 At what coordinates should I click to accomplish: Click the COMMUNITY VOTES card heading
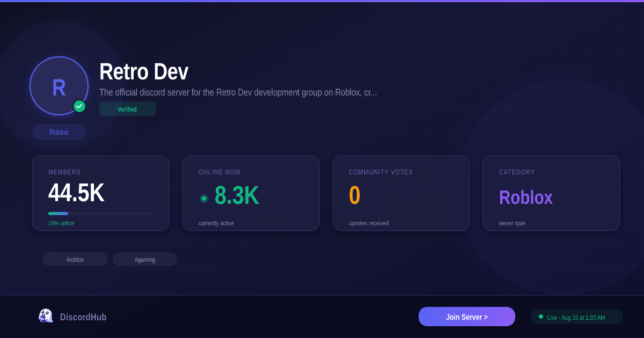pos(381,172)
